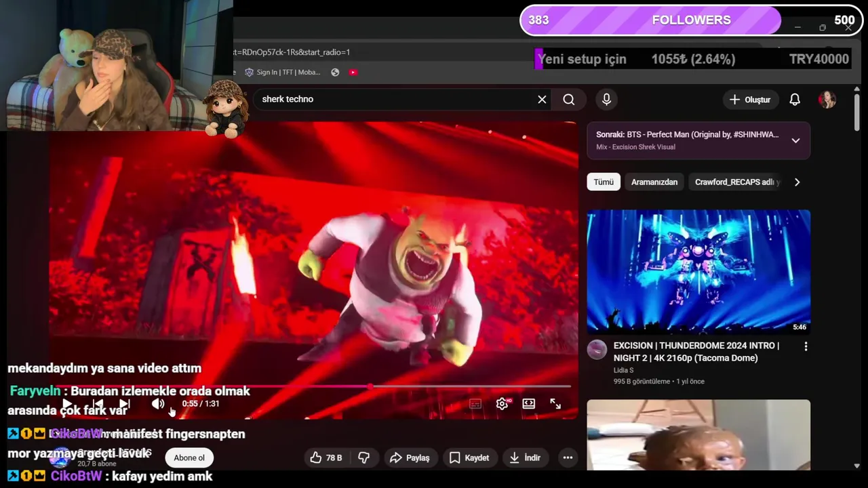Image resolution: width=868 pixels, height=488 pixels.
Task: Mute the video volume
Action: click(158, 404)
